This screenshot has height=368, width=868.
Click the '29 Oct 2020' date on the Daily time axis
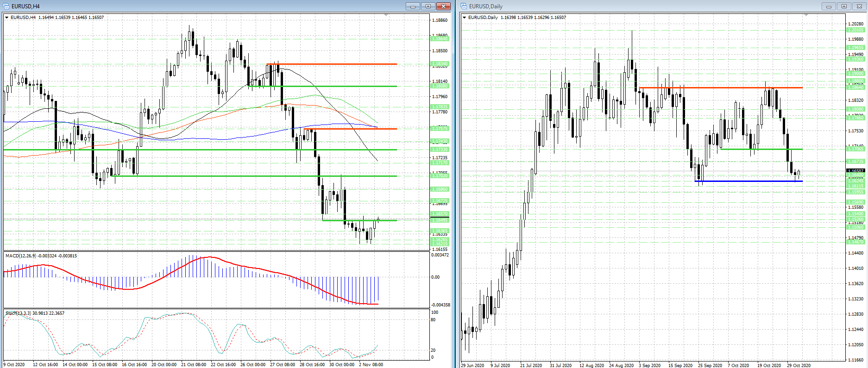pos(799,365)
